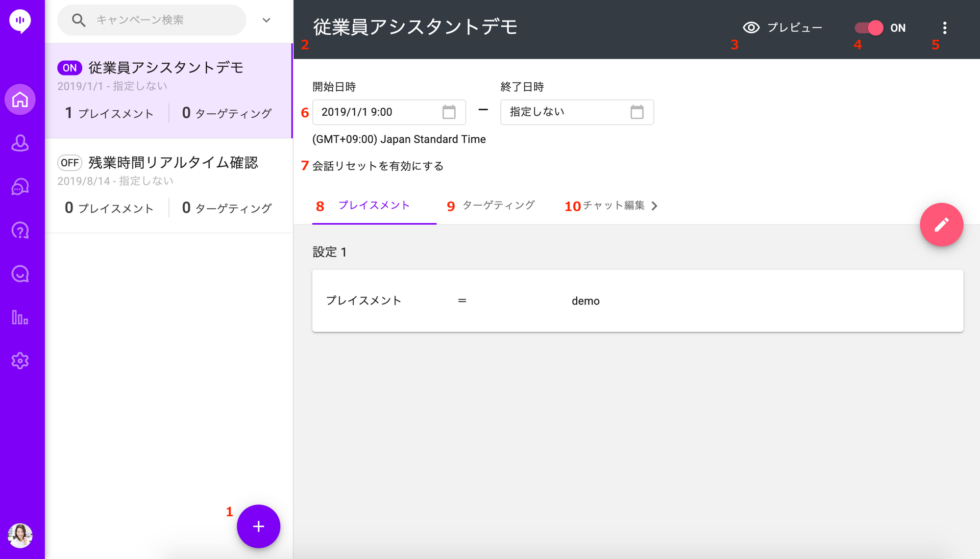The image size is (980, 559).
Task: Click 0 ターゲティング count on second campaign
Action: (227, 208)
